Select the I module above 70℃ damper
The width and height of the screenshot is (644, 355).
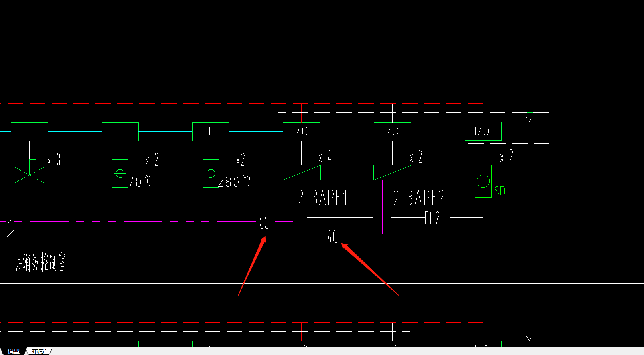coord(120,131)
